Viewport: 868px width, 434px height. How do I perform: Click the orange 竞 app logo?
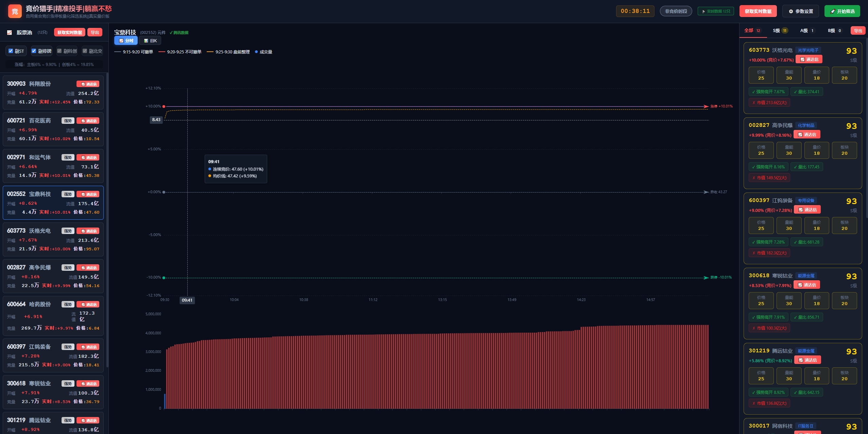tap(15, 11)
